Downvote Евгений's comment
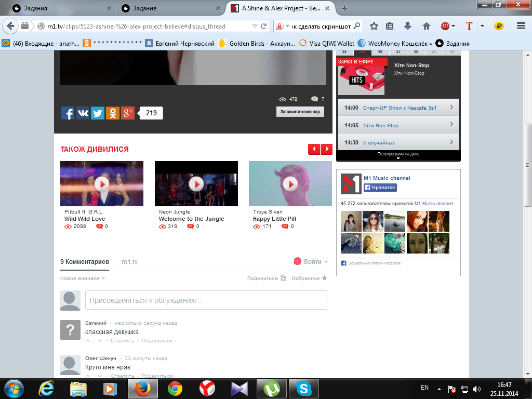 click(x=100, y=341)
